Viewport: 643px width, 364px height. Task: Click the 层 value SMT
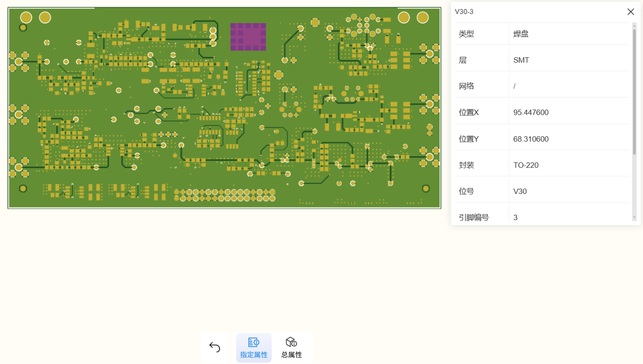pyautogui.click(x=521, y=60)
